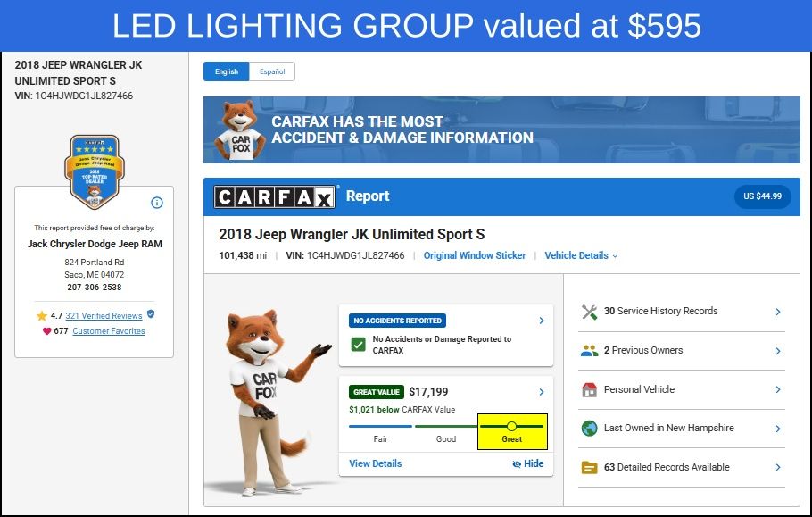This screenshot has width=812, height=517.
Task: Expand the No Accidents Reported chevron
Action: tap(541, 321)
